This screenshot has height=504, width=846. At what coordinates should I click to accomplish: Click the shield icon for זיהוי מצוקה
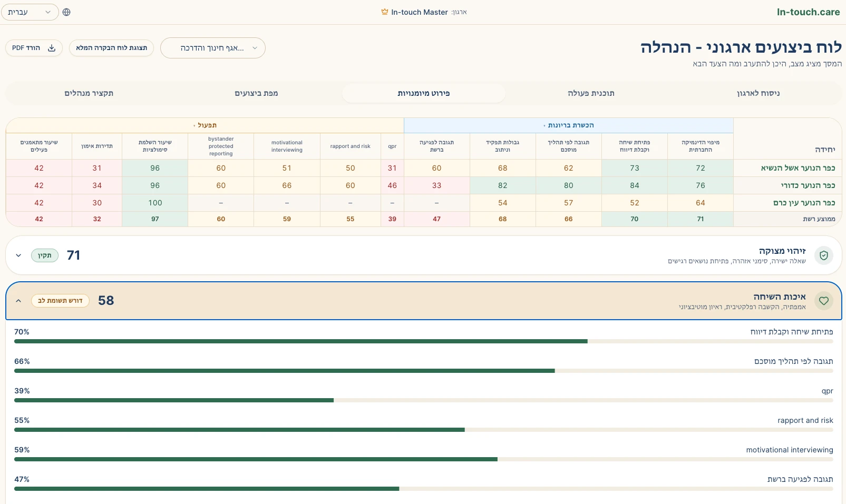(824, 255)
